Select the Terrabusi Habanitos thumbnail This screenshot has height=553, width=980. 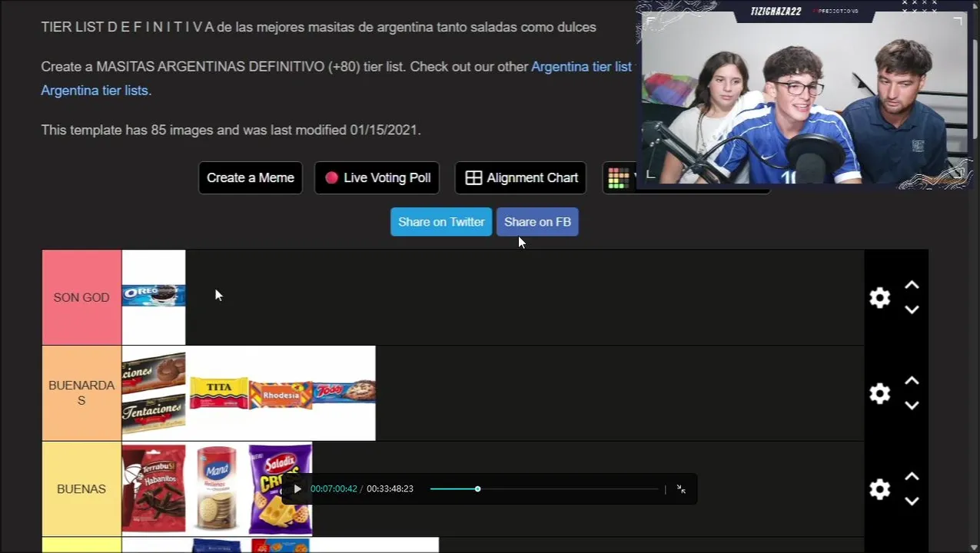click(x=154, y=488)
